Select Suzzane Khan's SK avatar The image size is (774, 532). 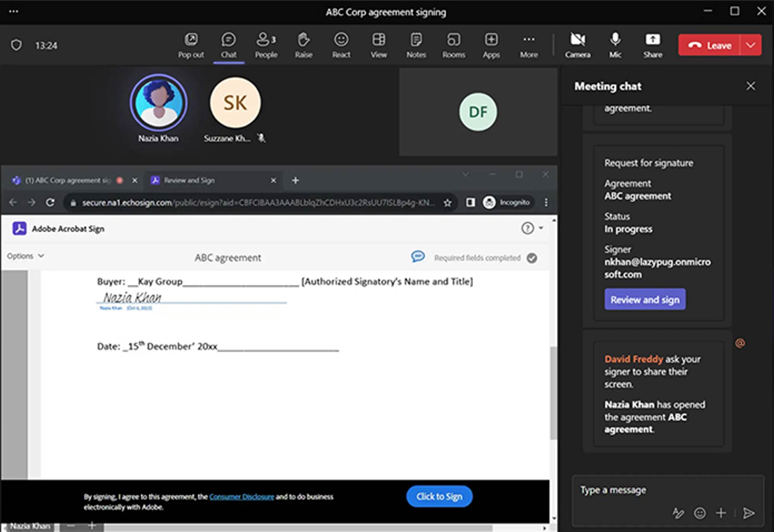point(235,103)
